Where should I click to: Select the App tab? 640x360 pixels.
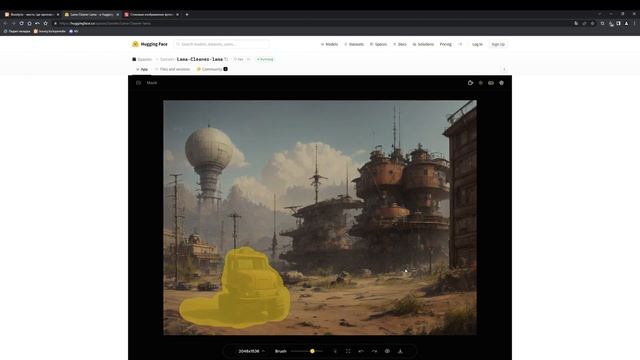click(x=142, y=69)
